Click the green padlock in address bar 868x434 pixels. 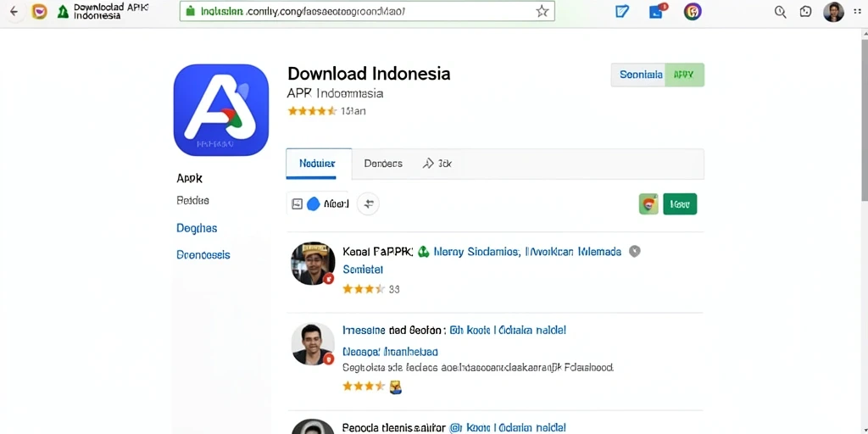click(191, 11)
